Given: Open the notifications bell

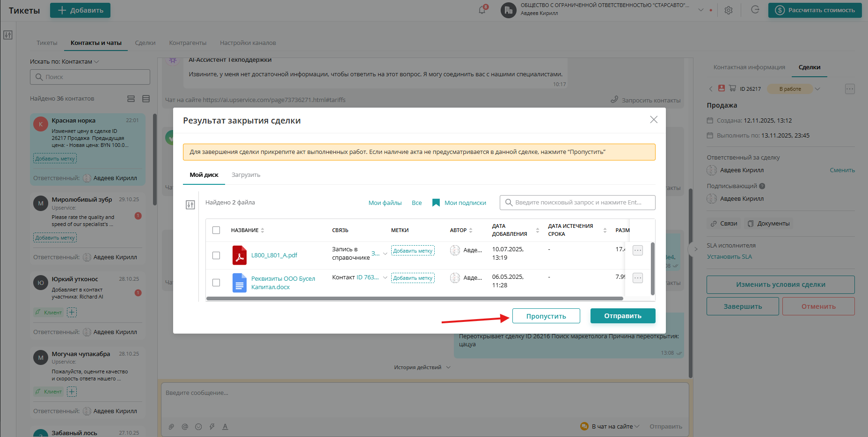Looking at the screenshot, I should coord(482,10).
